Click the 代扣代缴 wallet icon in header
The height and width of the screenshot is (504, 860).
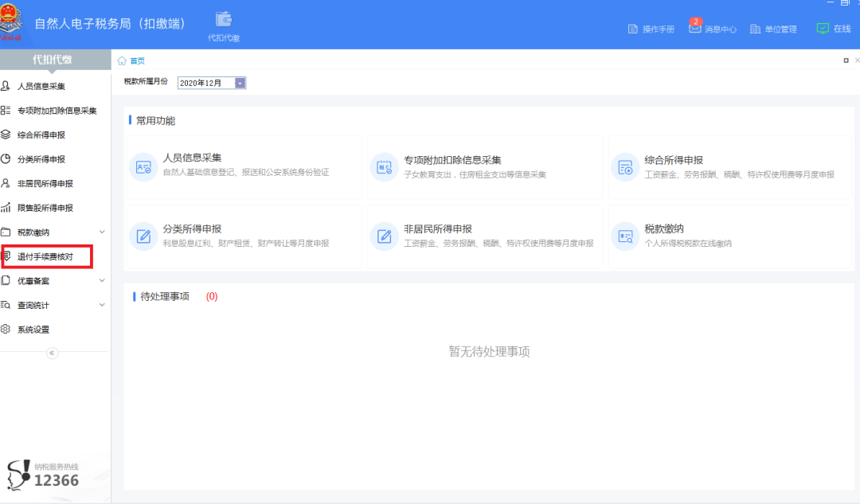(224, 19)
